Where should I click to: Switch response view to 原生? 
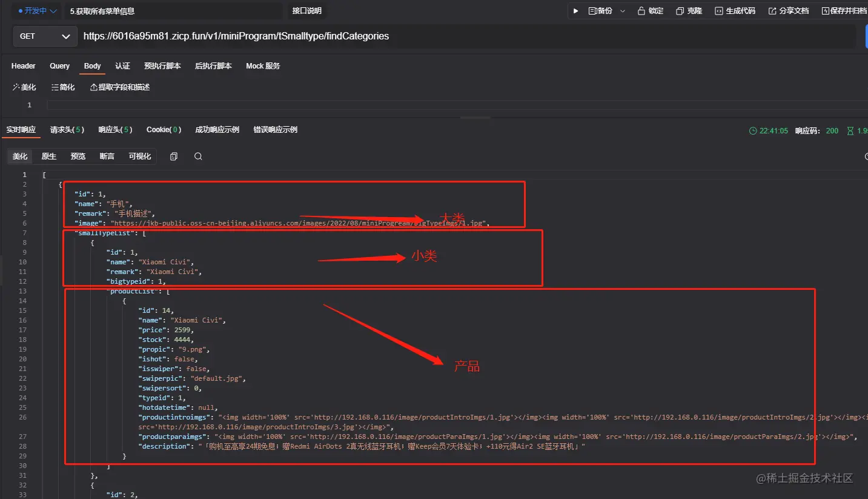point(49,156)
